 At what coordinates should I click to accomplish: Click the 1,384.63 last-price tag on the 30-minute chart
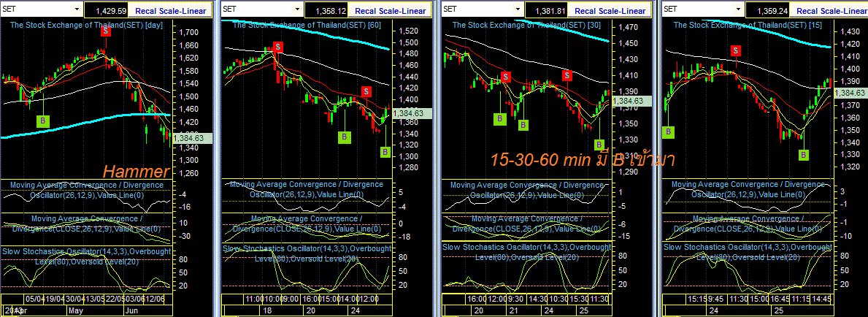click(x=631, y=101)
